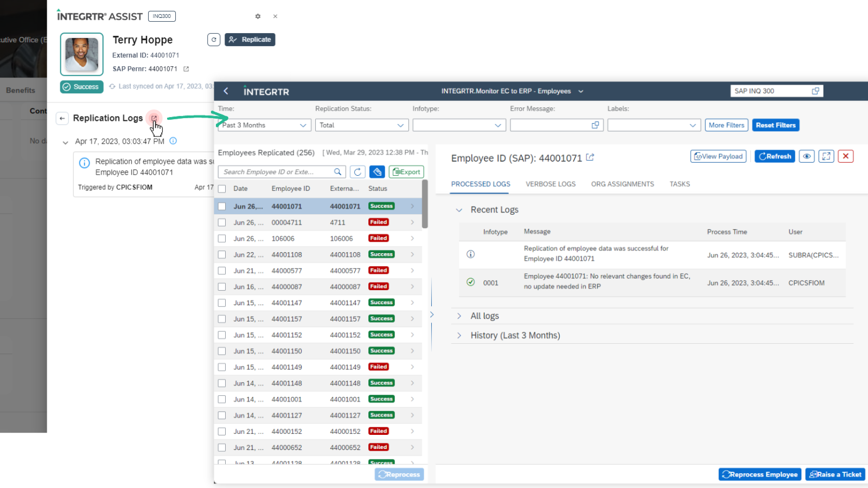The width and height of the screenshot is (868, 488).
Task: Open Employee ID (SAP) 44001071 external link
Action: point(590,157)
